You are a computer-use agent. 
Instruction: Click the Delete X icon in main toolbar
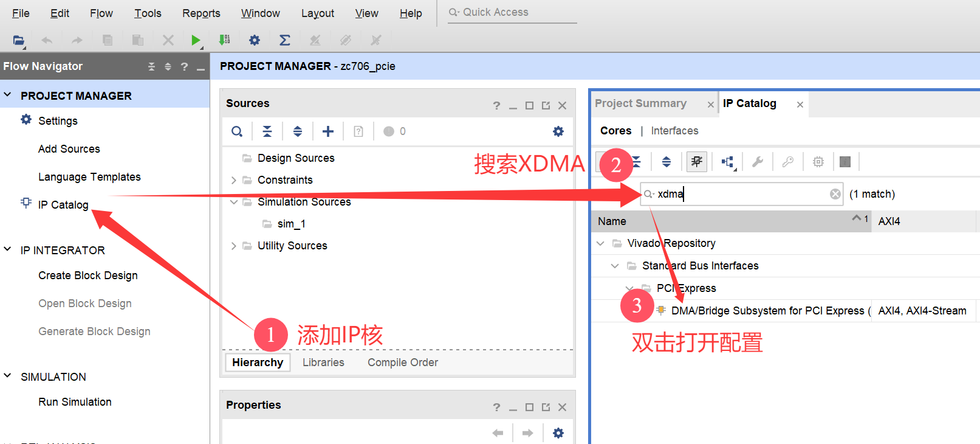pyautogui.click(x=168, y=40)
